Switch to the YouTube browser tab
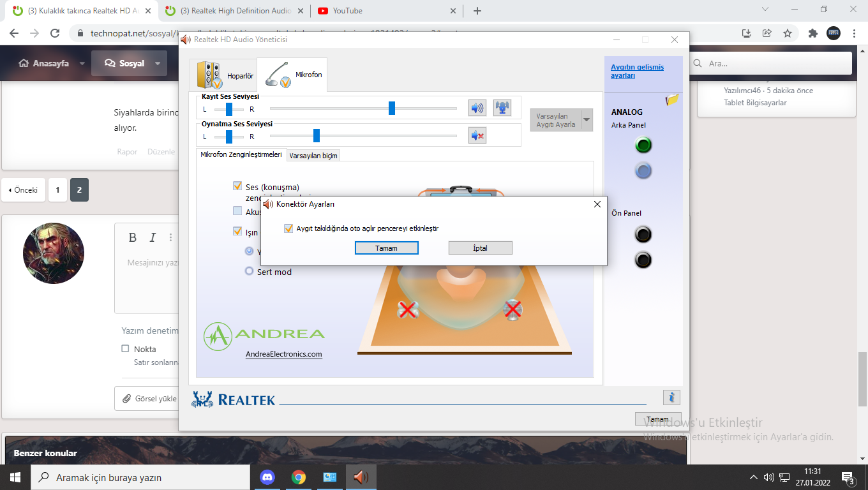This screenshot has height=490, width=868. [385, 11]
